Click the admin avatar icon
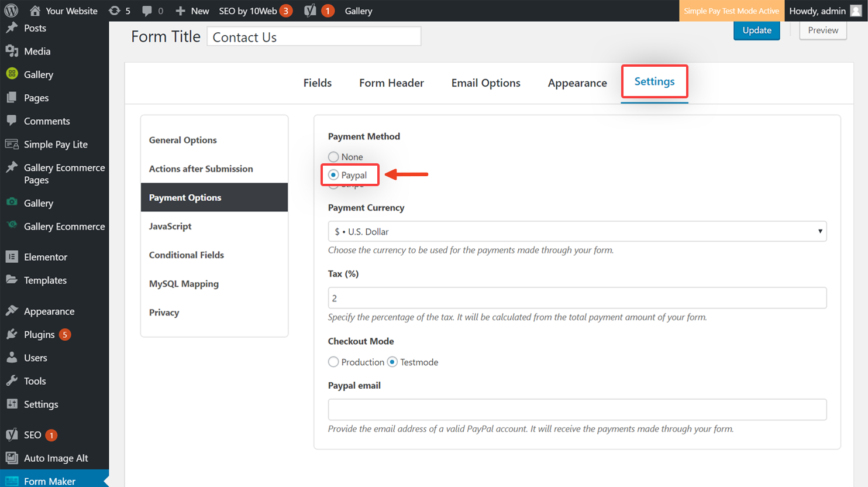 [856, 11]
